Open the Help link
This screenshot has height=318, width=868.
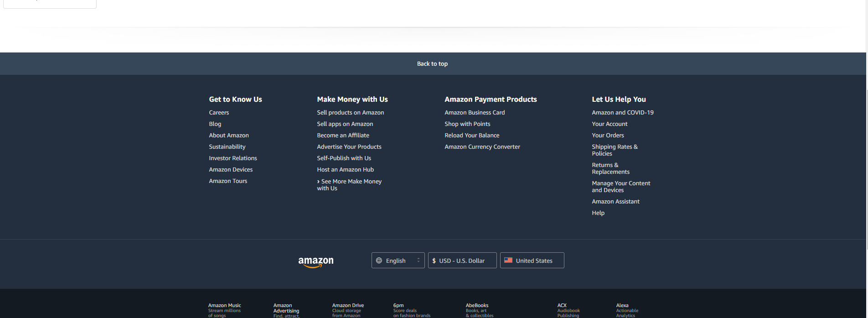[x=598, y=213]
